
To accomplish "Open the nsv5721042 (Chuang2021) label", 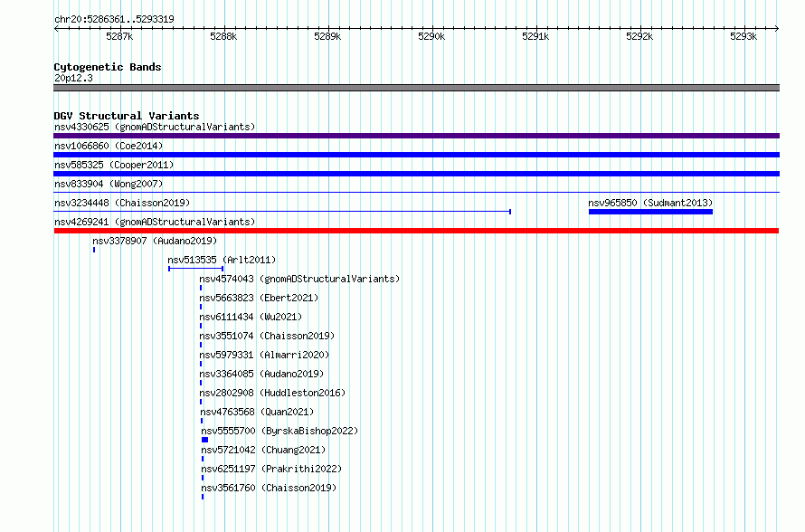I will 263,450.
